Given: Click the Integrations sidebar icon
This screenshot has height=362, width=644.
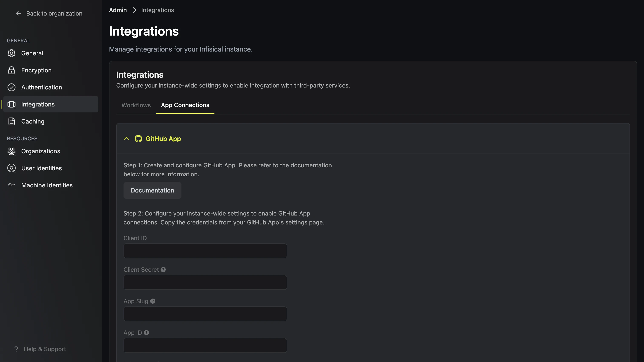Looking at the screenshot, I should [11, 104].
